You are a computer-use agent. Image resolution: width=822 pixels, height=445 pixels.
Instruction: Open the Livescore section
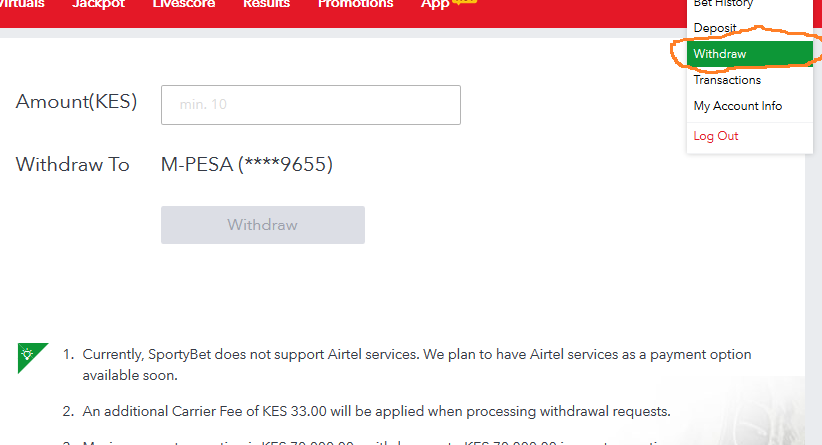(184, 4)
